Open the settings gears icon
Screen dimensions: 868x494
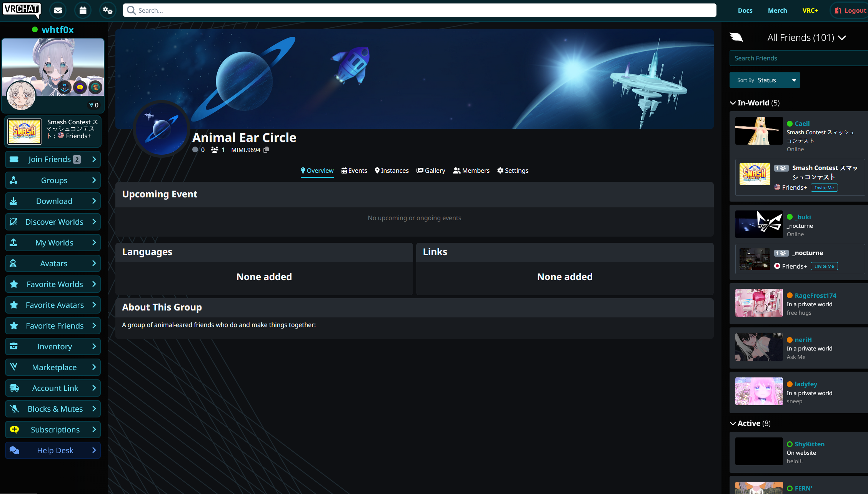(108, 10)
